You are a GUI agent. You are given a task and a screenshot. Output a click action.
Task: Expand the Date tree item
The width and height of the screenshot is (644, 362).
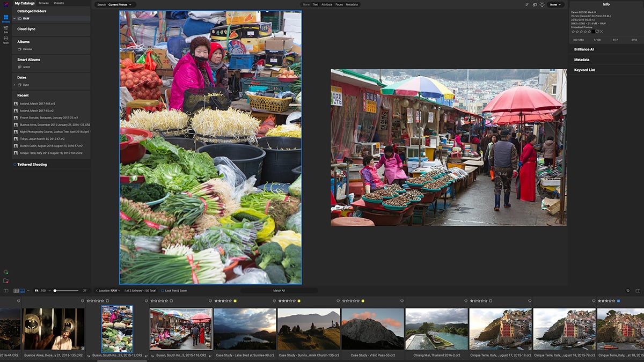pos(14,85)
